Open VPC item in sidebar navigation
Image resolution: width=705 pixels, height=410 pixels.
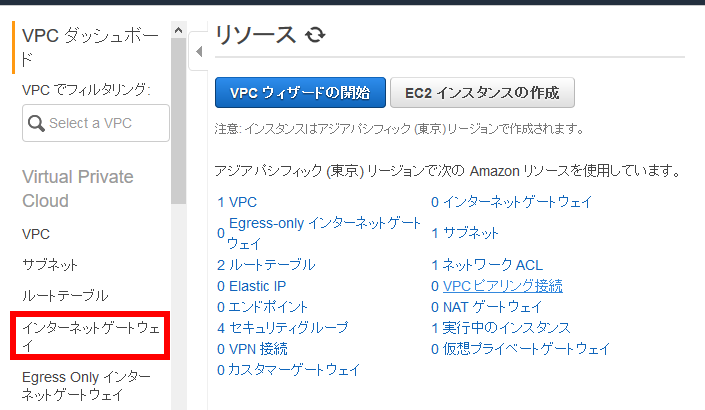[x=36, y=234]
